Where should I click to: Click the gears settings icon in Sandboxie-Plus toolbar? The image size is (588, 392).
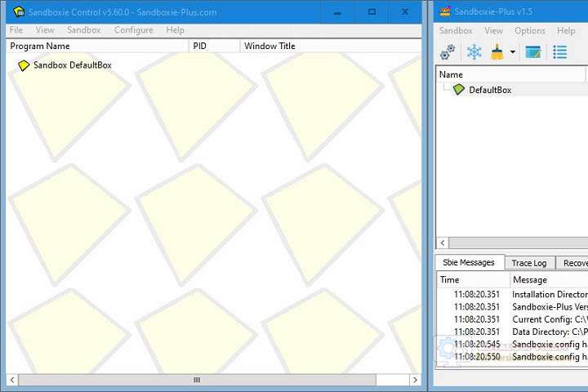click(448, 52)
